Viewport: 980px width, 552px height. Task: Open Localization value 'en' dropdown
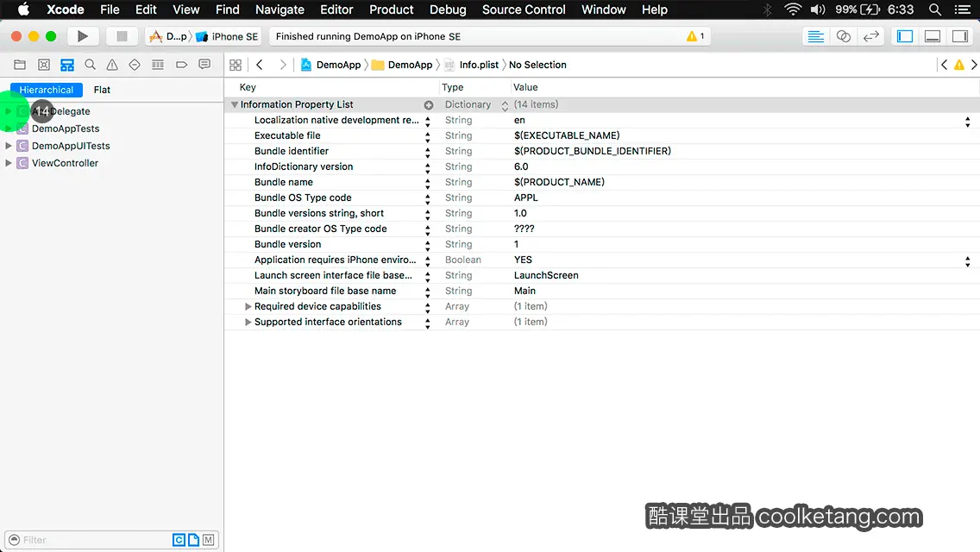(x=968, y=122)
